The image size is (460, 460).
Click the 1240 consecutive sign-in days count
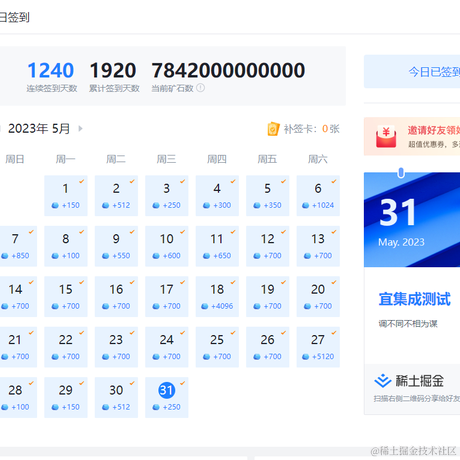pyautogui.click(x=51, y=70)
